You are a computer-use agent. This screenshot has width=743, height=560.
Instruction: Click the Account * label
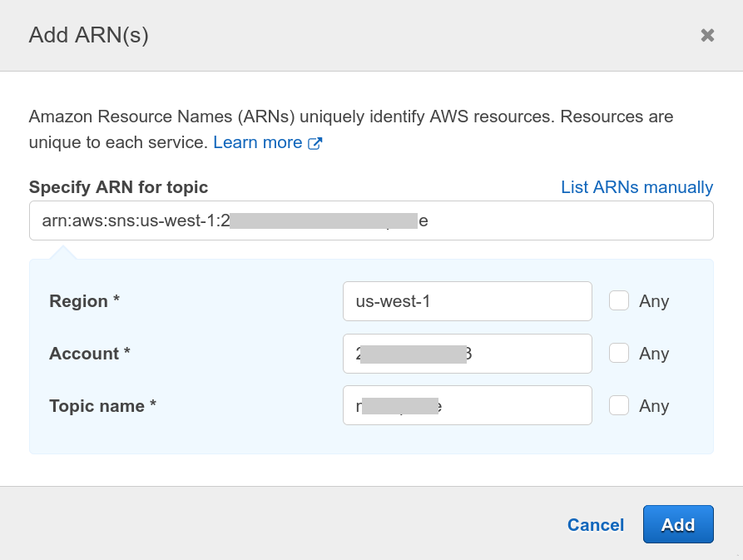pyautogui.click(x=90, y=354)
